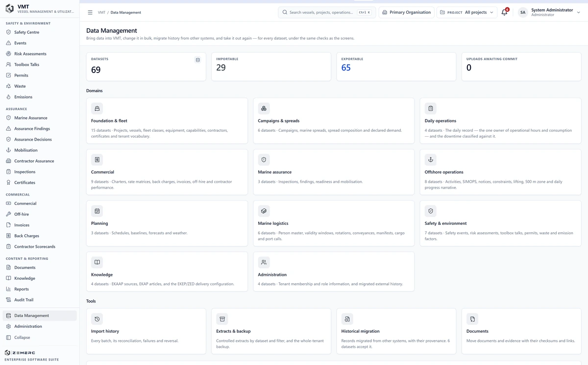Open the Historical migration tool card
This screenshot has width=588, height=365.
click(x=396, y=331)
